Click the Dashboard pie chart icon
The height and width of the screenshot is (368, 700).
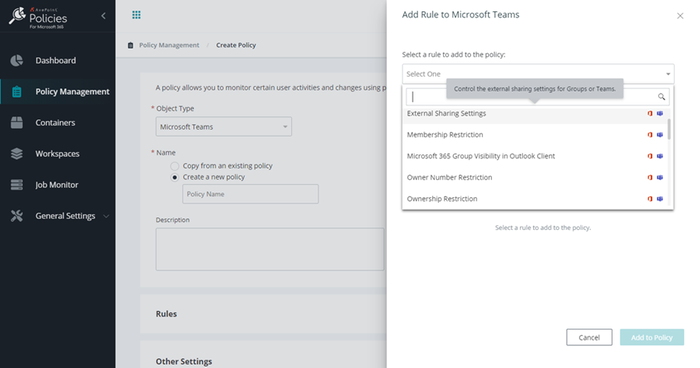coord(17,60)
